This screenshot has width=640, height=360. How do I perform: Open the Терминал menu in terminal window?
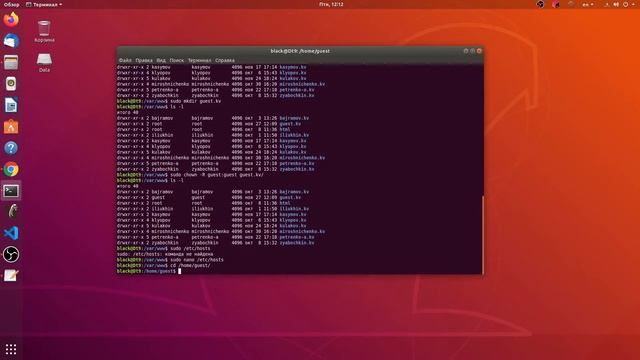[200, 60]
